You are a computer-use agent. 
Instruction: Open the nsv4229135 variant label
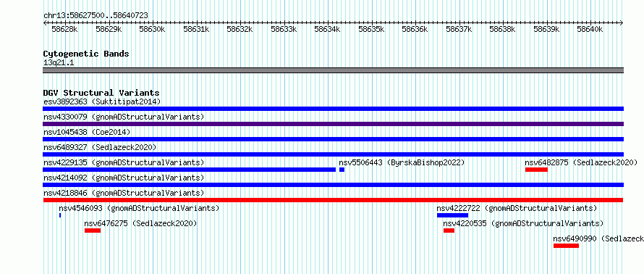(x=124, y=162)
